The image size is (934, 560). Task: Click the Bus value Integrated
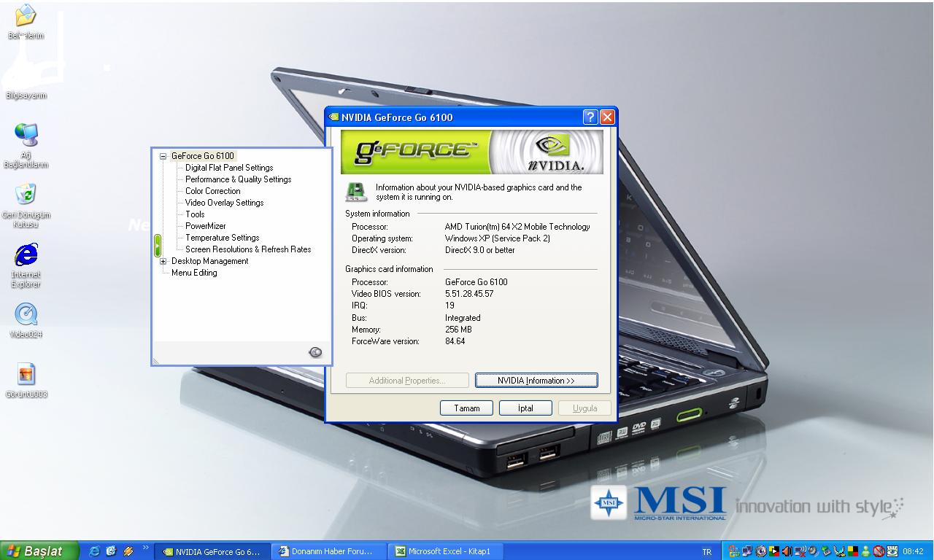[463, 318]
